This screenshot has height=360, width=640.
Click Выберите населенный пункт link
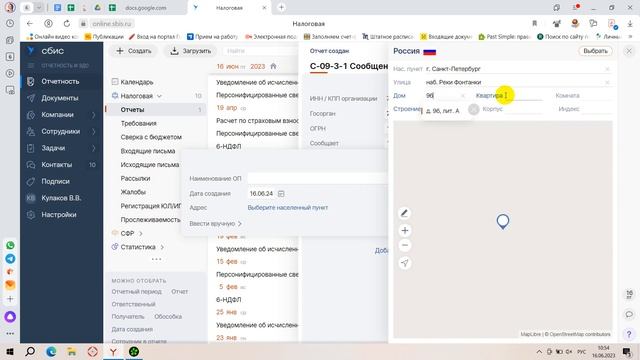pyautogui.click(x=288, y=208)
